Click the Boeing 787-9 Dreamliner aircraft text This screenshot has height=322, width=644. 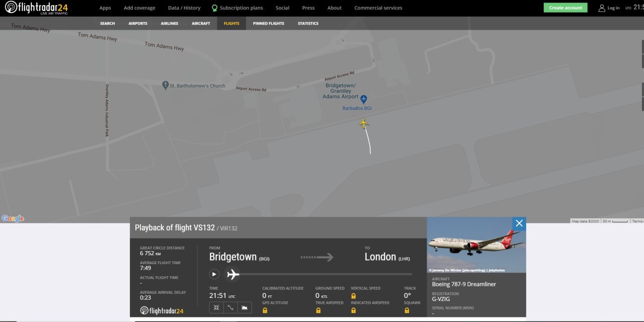(x=464, y=284)
